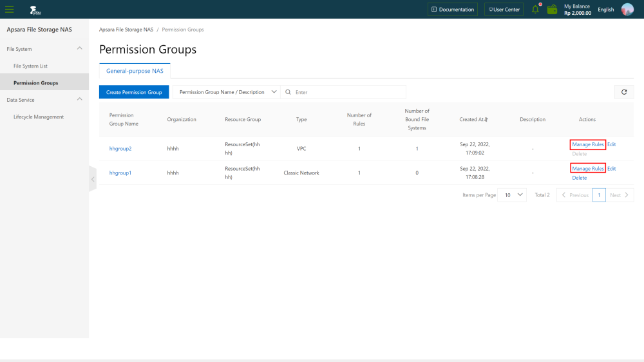This screenshot has height=362, width=644.
Task: Open items per page dropdown
Action: coord(512,195)
